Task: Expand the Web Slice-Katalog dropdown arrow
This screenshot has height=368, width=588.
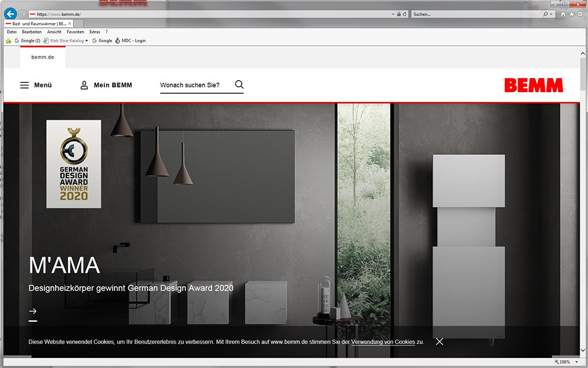Action: [x=87, y=40]
